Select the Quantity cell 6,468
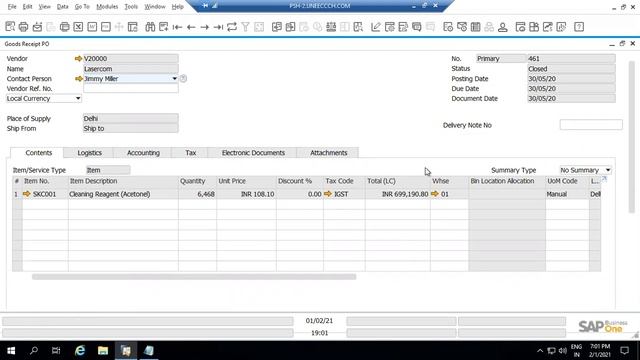This screenshot has width=640, height=360. [197, 194]
